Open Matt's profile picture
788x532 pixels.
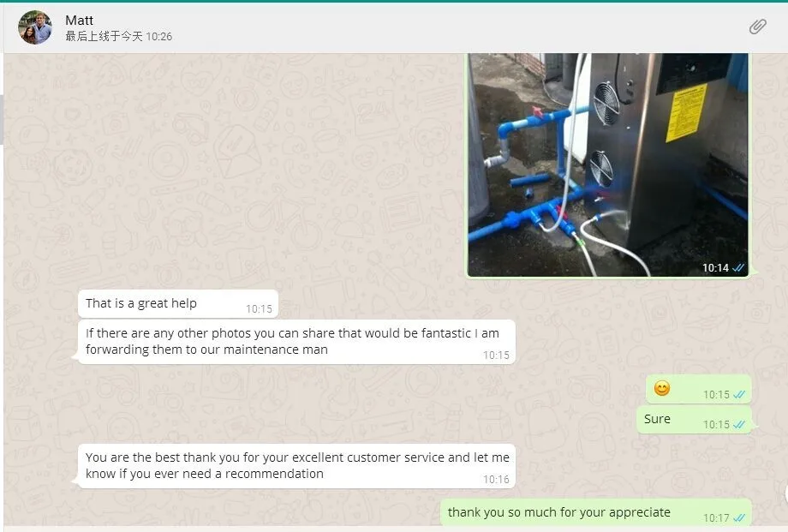click(35, 27)
